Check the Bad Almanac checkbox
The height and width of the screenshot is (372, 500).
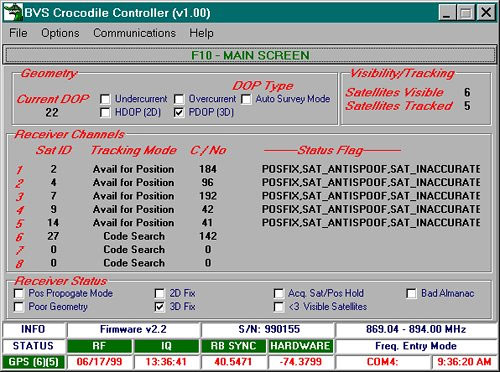(411, 293)
